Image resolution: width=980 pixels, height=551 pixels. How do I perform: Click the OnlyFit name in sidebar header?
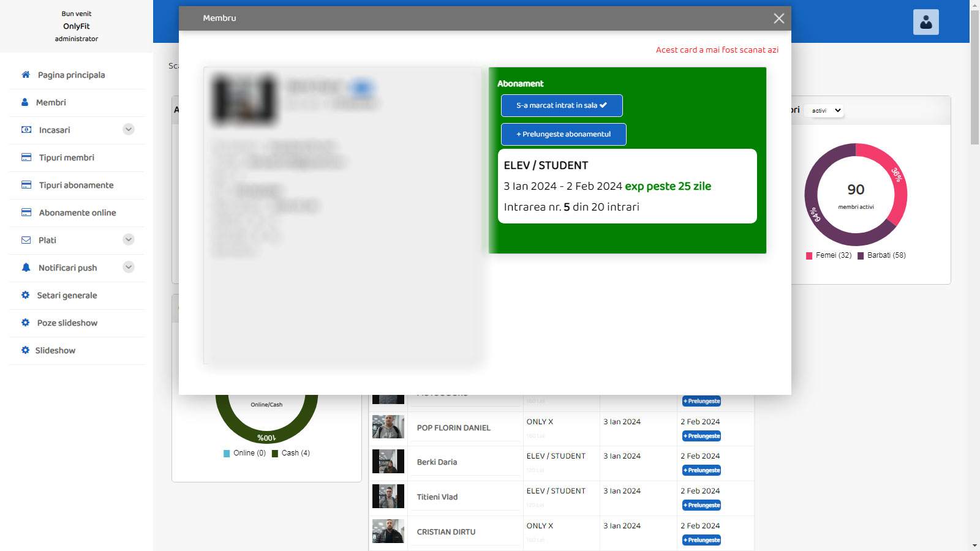pyautogui.click(x=77, y=26)
